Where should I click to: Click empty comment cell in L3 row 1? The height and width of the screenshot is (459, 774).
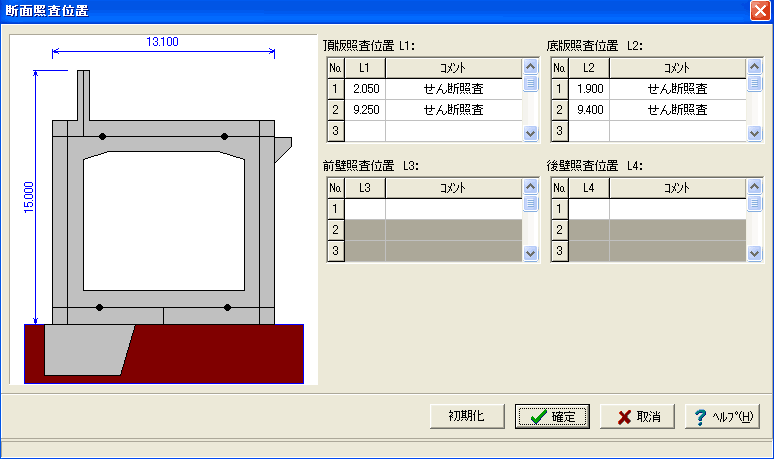(454, 209)
